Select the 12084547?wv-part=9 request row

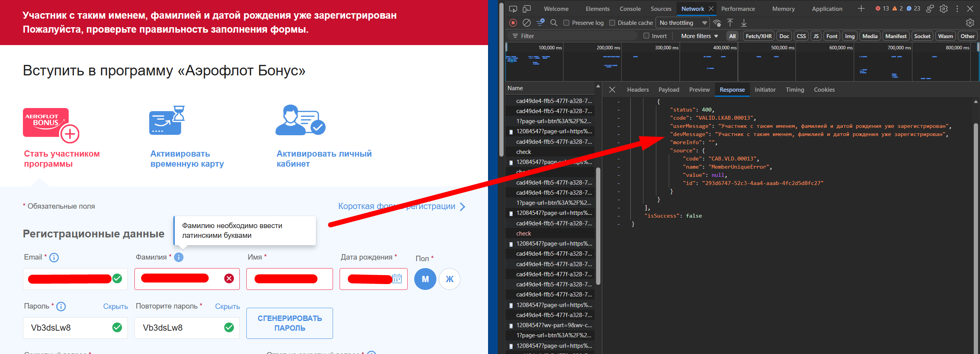(550, 325)
